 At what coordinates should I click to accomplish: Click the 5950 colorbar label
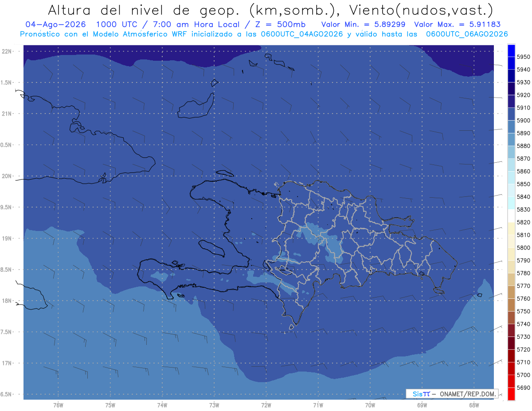pos(523,57)
